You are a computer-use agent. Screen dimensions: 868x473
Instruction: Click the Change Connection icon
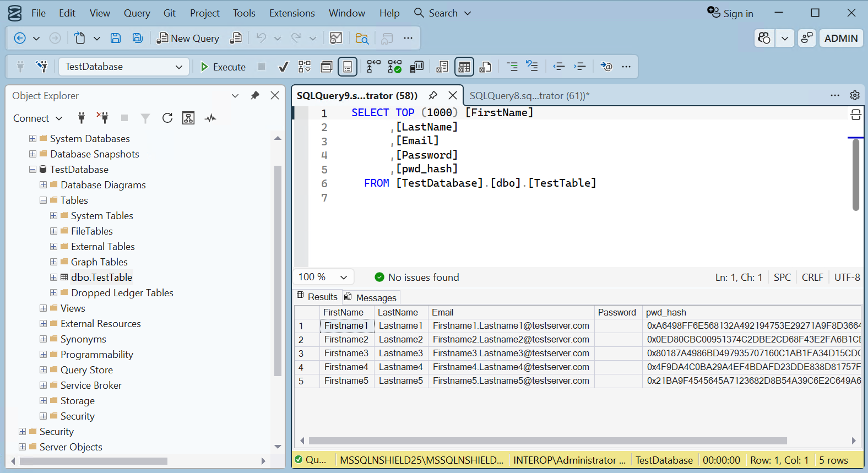(41, 67)
